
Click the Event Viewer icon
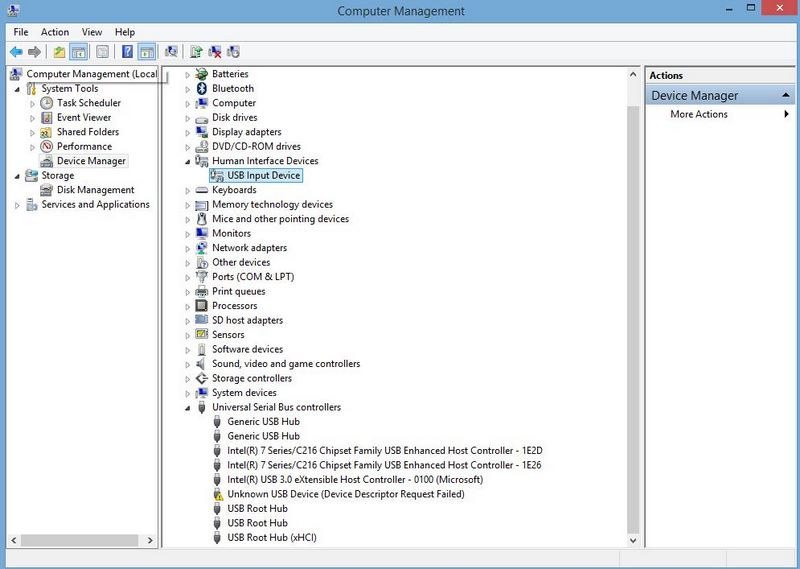[x=46, y=117]
